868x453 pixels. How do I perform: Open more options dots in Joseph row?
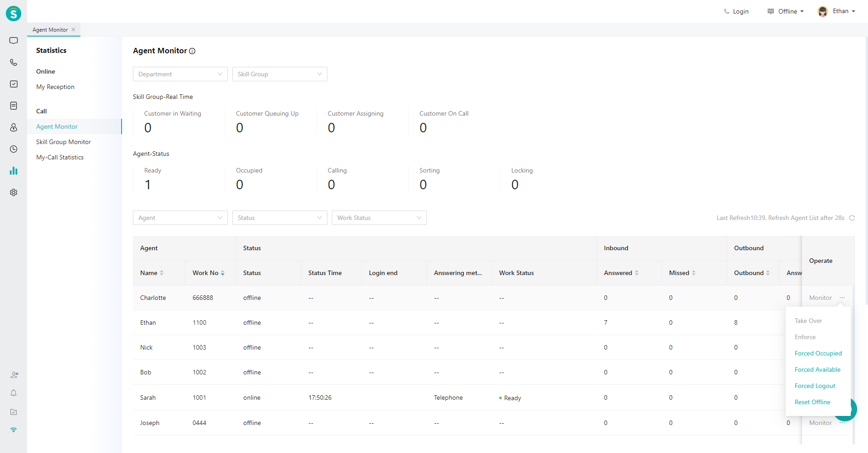[842, 423]
